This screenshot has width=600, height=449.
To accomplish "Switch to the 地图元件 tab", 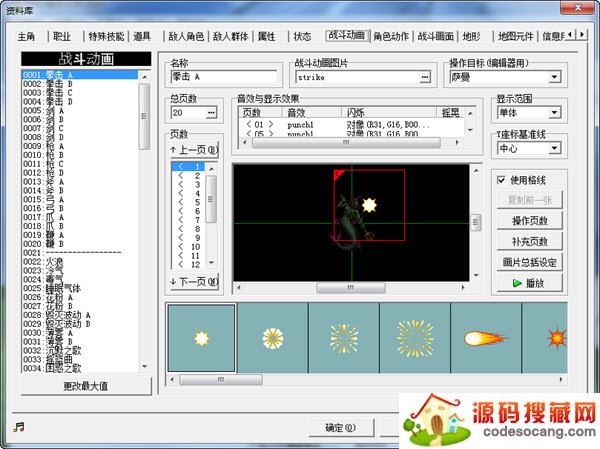I will pyautogui.click(x=515, y=36).
